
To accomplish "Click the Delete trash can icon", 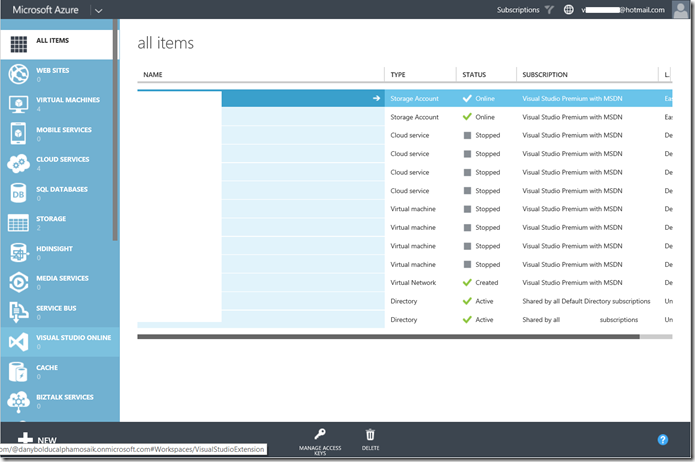I will [x=370, y=435].
